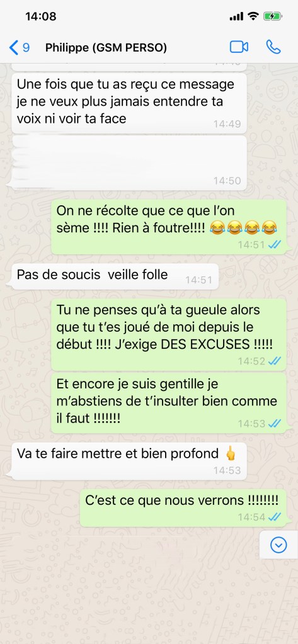The height and width of the screenshot is (644, 298).
Task: Select the 'Une fois que tu as reçu' message
Action: (129, 103)
